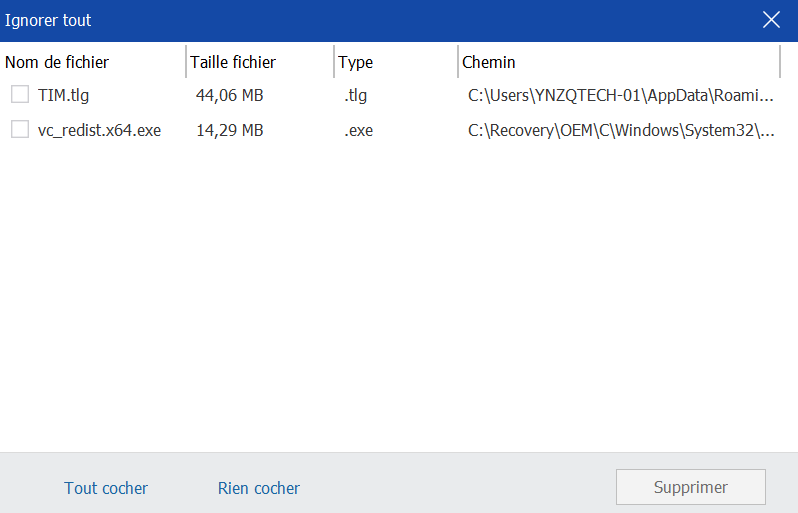Viewport: 798px width, 513px height.
Task: Click the divider between Type and Chemin headers
Action: (458, 62)
